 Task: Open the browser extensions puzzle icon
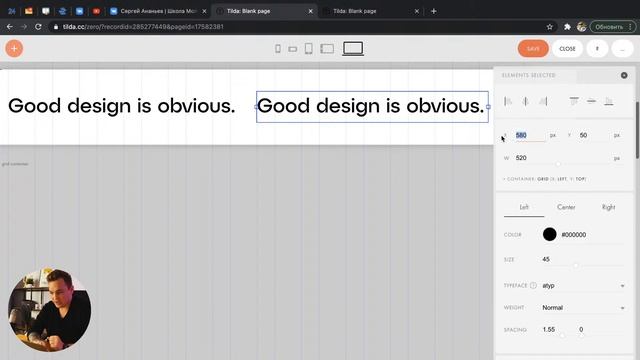coord(567,27)
